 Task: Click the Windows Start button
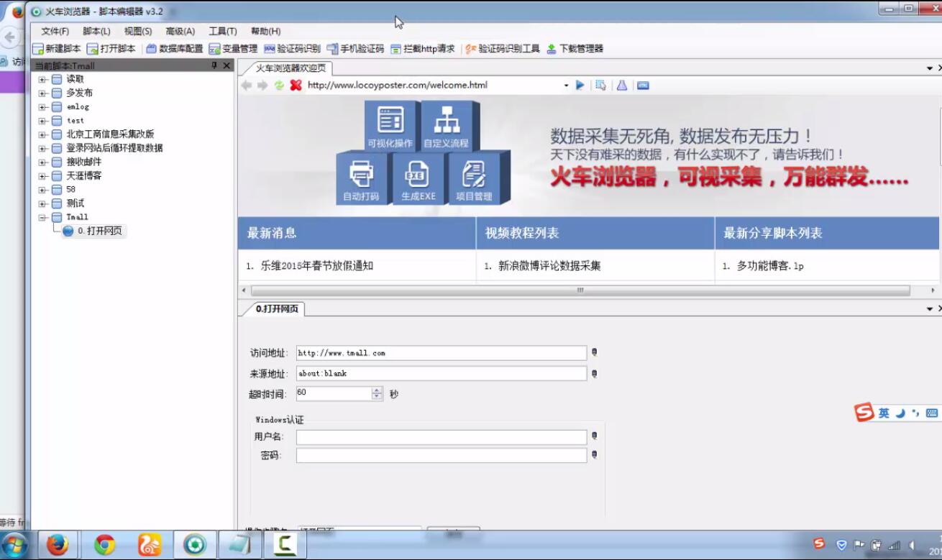point(14,545)
